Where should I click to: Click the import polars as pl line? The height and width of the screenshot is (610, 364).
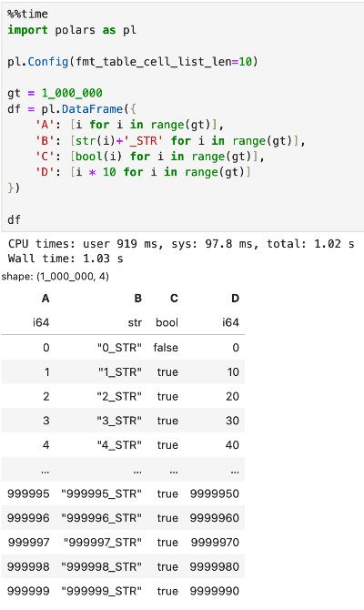[72, 30]
